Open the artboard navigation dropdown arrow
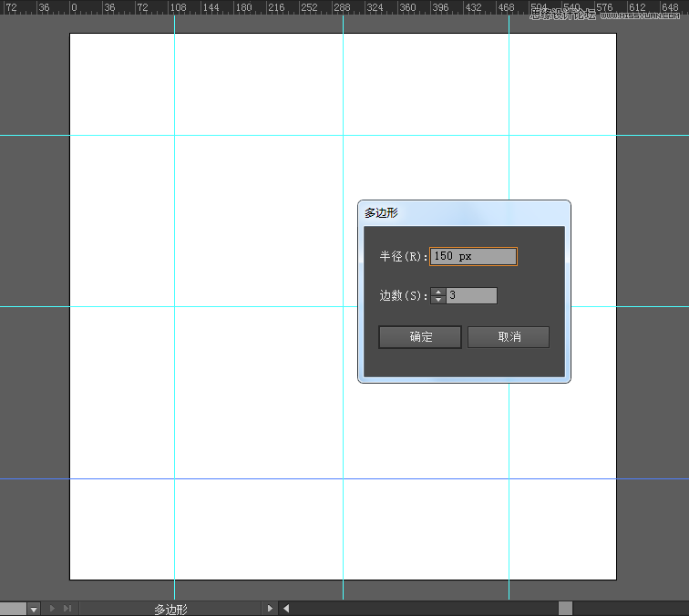This screenshot has height=616, width=689. point(34,609)
